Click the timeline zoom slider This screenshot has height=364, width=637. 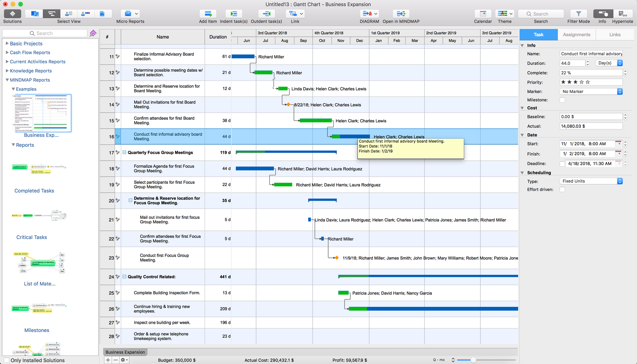(473, 360)
